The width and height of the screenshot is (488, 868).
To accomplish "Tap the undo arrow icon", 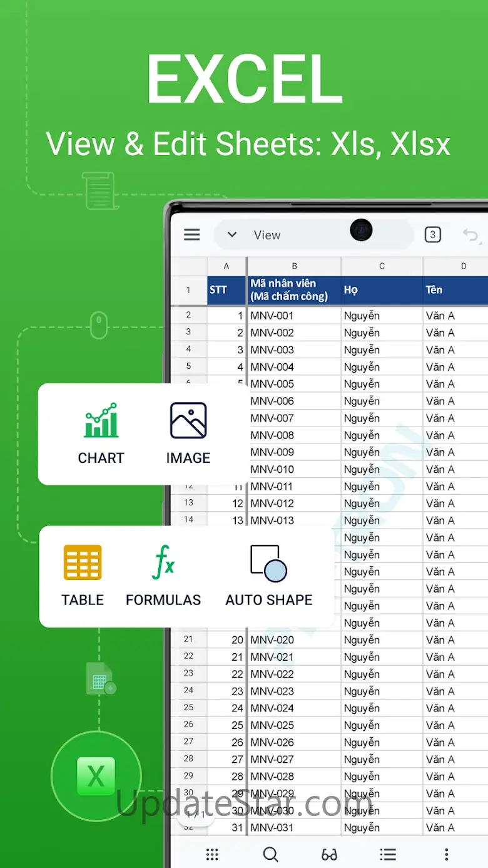I will (471, 235).
